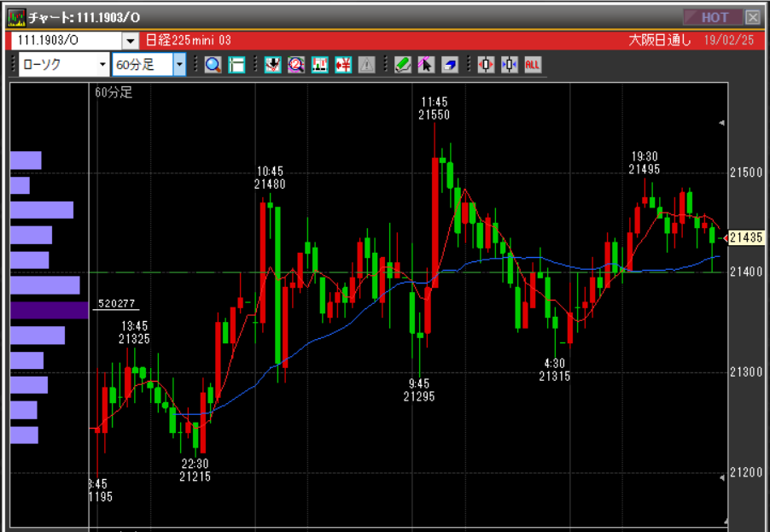Click the 19:30 21495 peak label

[645, 163]
